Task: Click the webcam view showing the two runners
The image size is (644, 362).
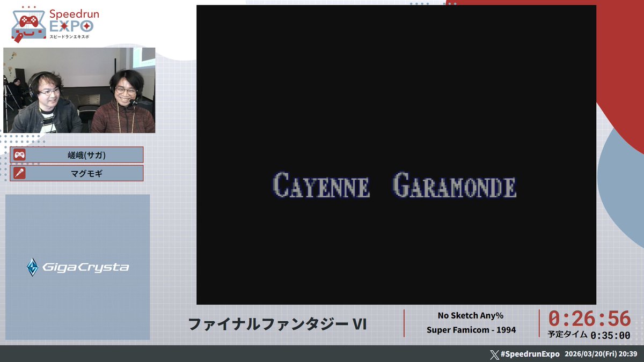Action: 79,90
